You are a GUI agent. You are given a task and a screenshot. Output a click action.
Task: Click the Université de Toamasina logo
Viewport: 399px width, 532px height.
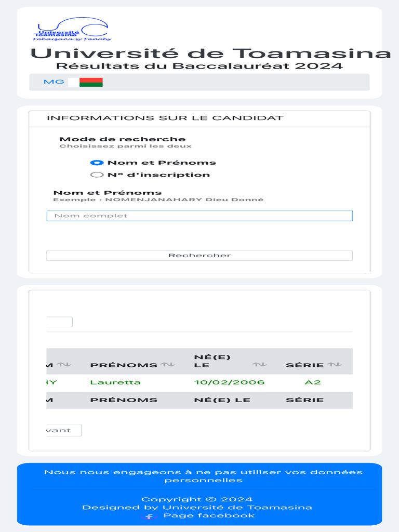(73, 29)
